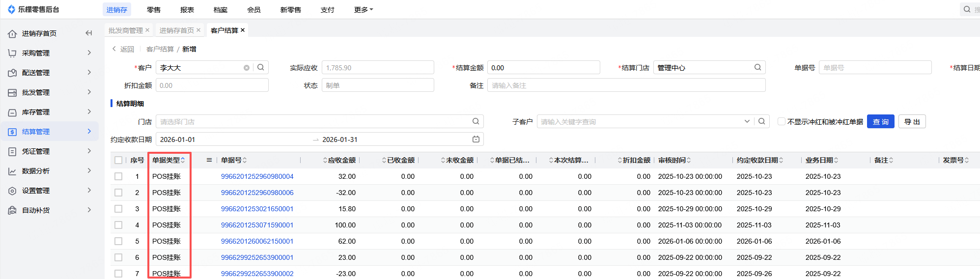The height and width of the screenshot is (279, 980).
Task: Open the 更多 dropdown in top navigation
Action: (x=363, y=10)
